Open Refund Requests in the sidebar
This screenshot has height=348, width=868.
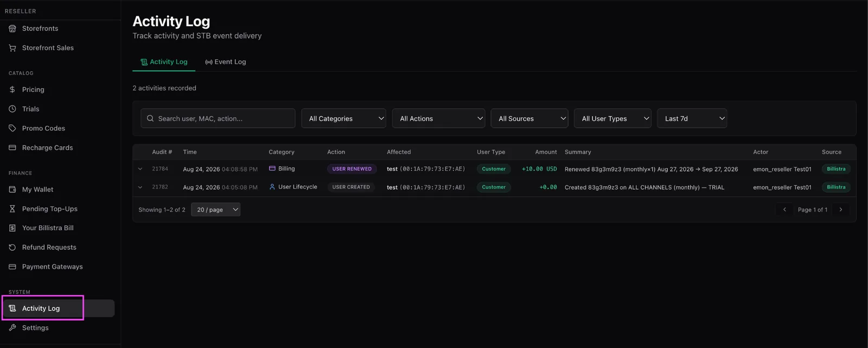click(60, 247)
